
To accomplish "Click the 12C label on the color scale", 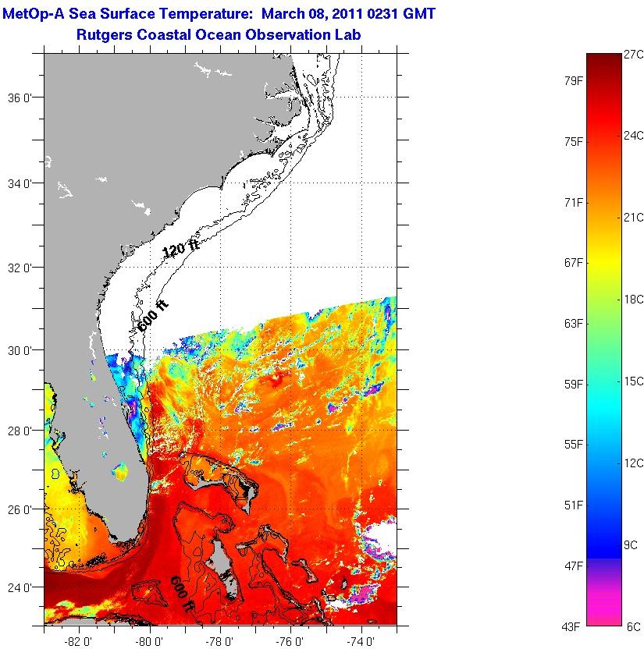I will [x=634, y=463].
